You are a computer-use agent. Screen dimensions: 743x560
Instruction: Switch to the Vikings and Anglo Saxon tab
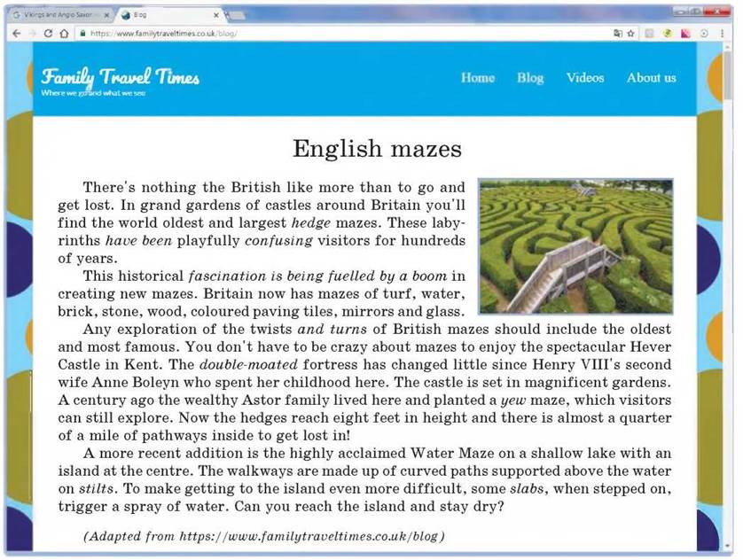(x=58, y=15)
